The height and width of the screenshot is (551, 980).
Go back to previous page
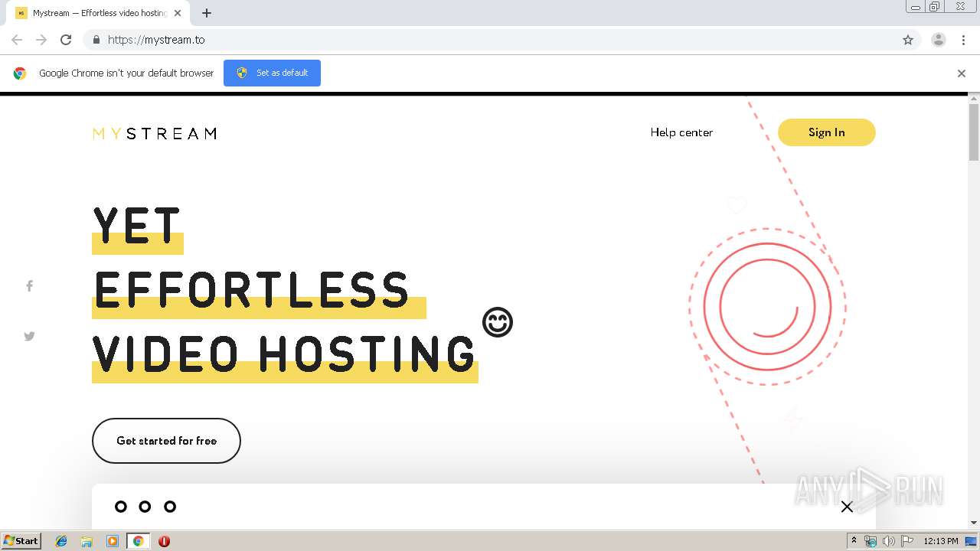pyautogui.click(x=17, y=40)
